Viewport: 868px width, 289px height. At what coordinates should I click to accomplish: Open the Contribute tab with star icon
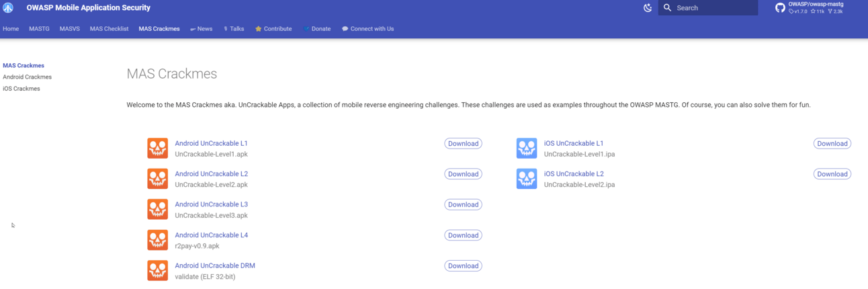[273, 29]
